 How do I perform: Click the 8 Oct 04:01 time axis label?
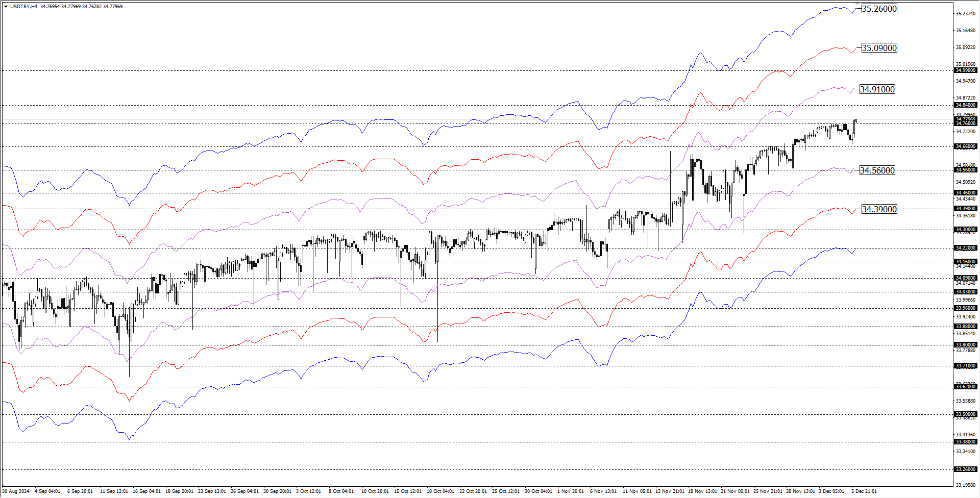(x=341, y=491)
